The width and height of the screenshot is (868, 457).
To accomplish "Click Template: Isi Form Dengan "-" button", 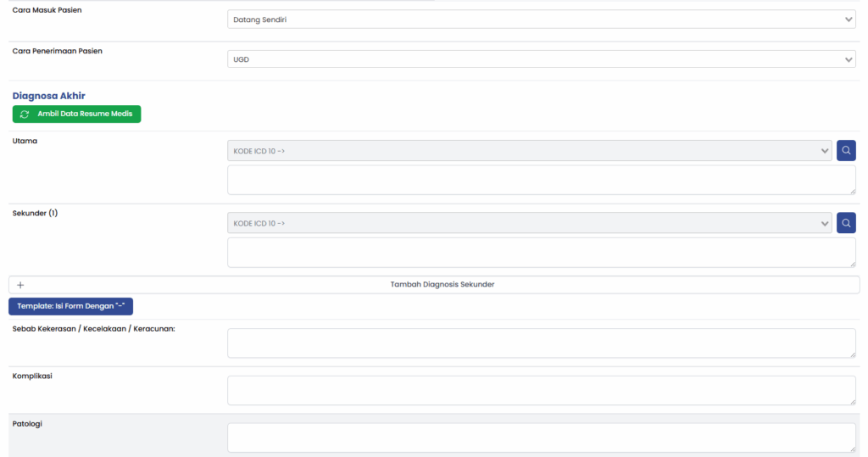I will click(70, 306).
